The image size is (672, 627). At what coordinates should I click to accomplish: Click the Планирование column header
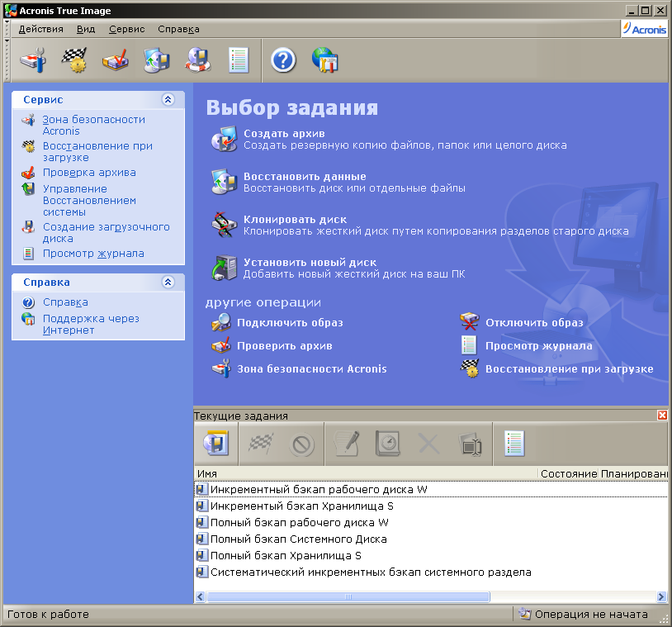click(x=633, y=473)
